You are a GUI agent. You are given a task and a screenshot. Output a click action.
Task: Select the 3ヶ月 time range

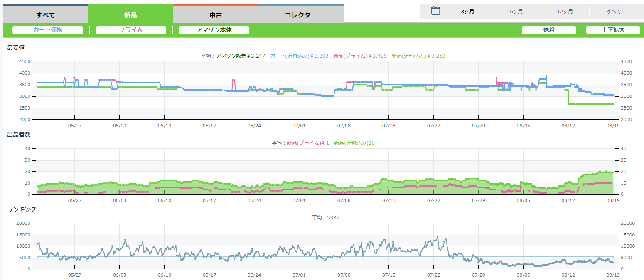467,12
